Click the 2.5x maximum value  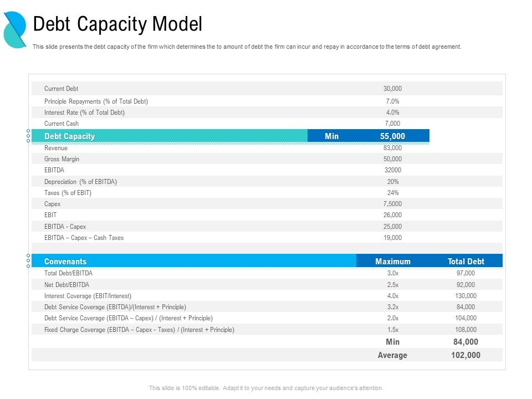[x=392, y=285]
